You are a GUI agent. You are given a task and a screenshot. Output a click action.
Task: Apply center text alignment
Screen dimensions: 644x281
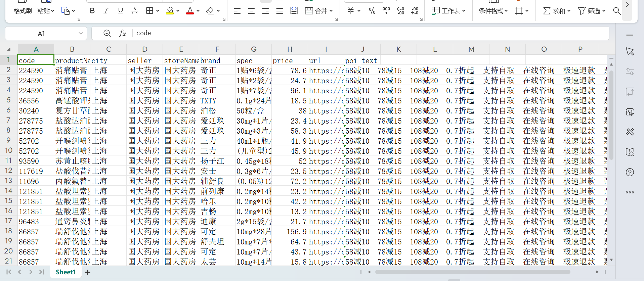251,11
